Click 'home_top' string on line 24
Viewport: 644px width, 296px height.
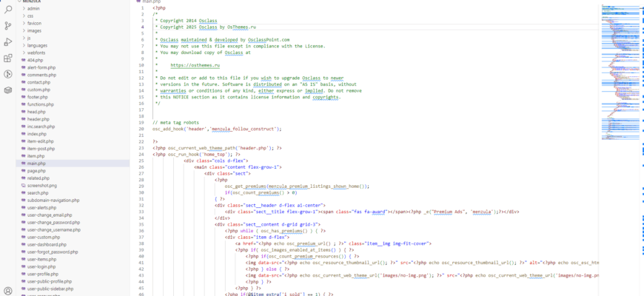click(214, 155)
